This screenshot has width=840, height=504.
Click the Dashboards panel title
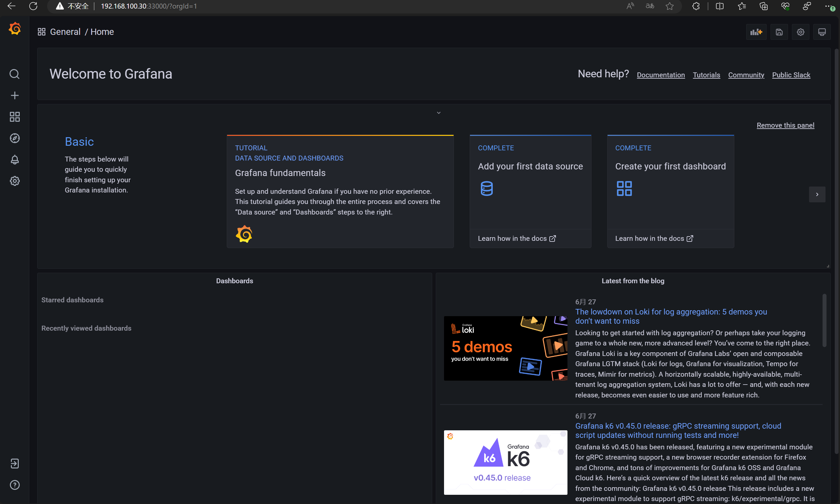234,281
